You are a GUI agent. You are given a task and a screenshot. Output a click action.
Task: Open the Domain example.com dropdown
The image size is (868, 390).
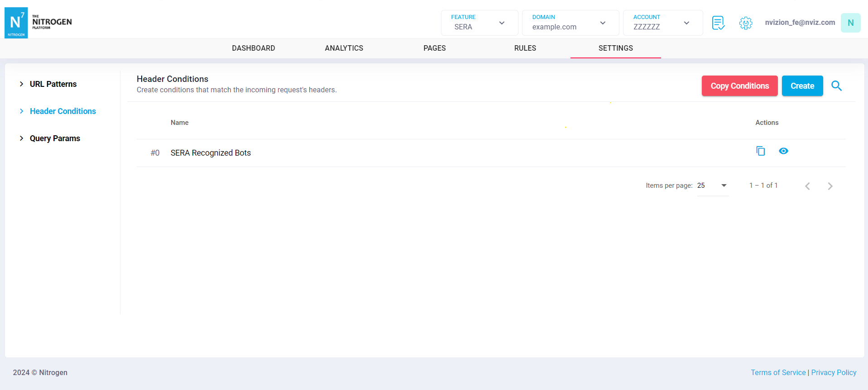[x=570, y=23]
